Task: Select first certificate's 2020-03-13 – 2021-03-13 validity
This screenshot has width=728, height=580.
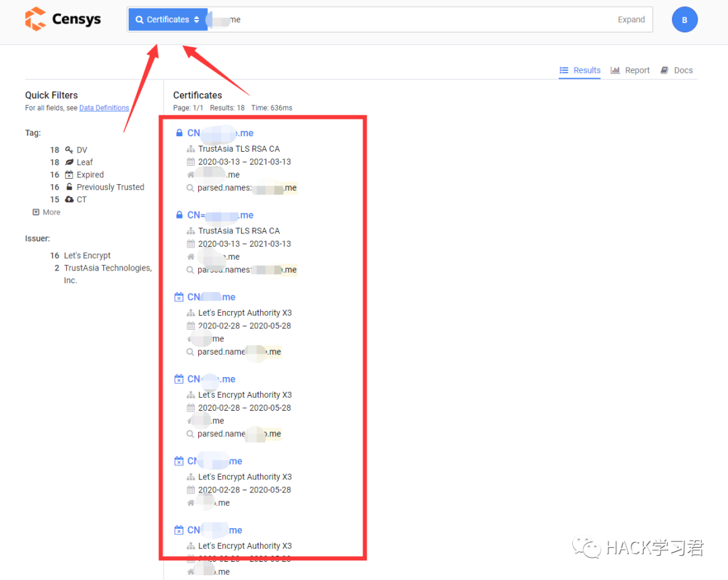Action: tap(245, 162)
